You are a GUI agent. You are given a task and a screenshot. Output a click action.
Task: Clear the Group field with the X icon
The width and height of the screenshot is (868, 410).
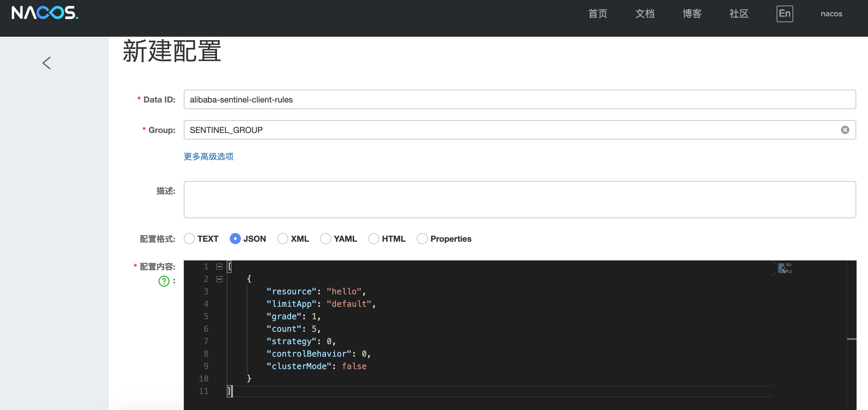845,130
